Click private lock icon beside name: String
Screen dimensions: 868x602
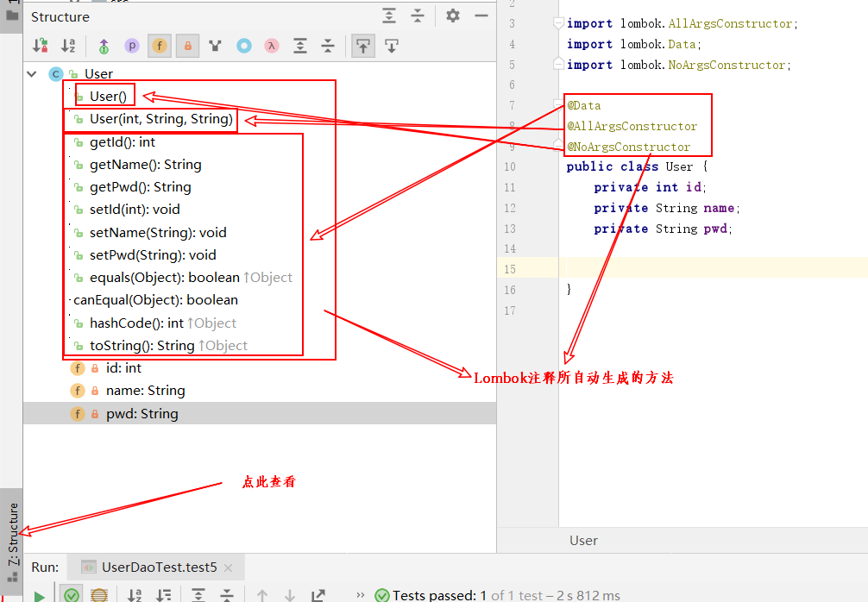click(95, 392)
